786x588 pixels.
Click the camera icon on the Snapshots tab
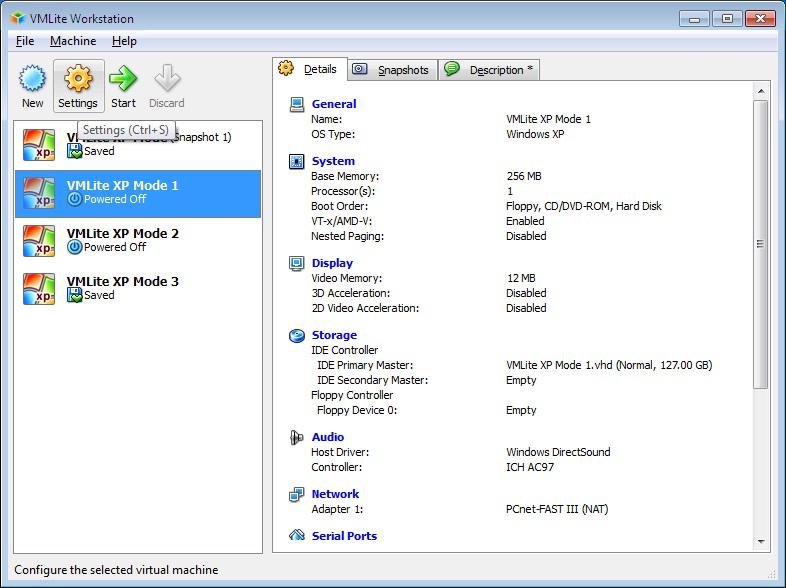click(359, 69)
